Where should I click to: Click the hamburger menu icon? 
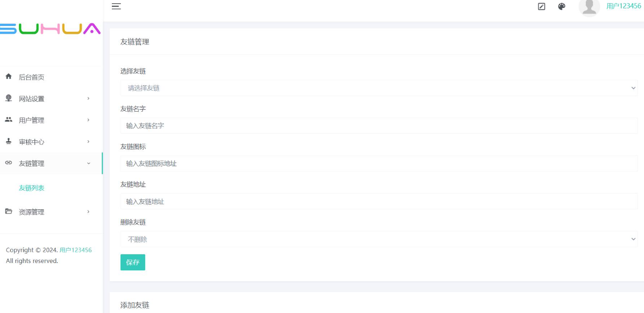coord(117,6)
